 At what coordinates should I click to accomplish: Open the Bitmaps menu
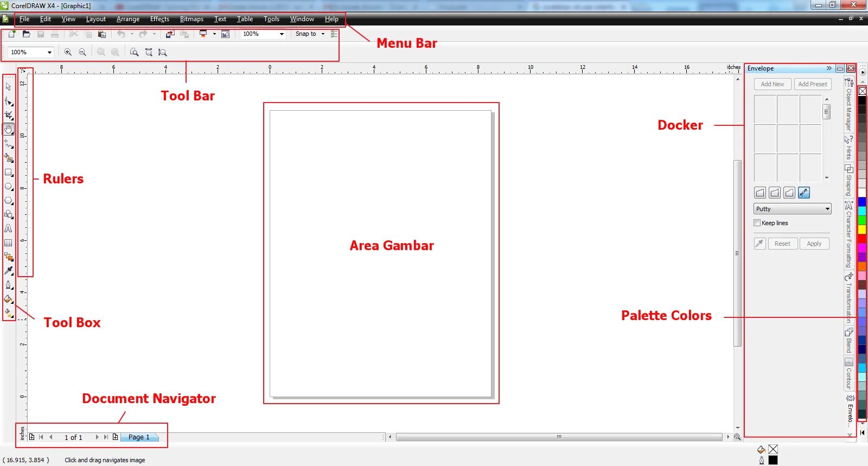(192, 19)
